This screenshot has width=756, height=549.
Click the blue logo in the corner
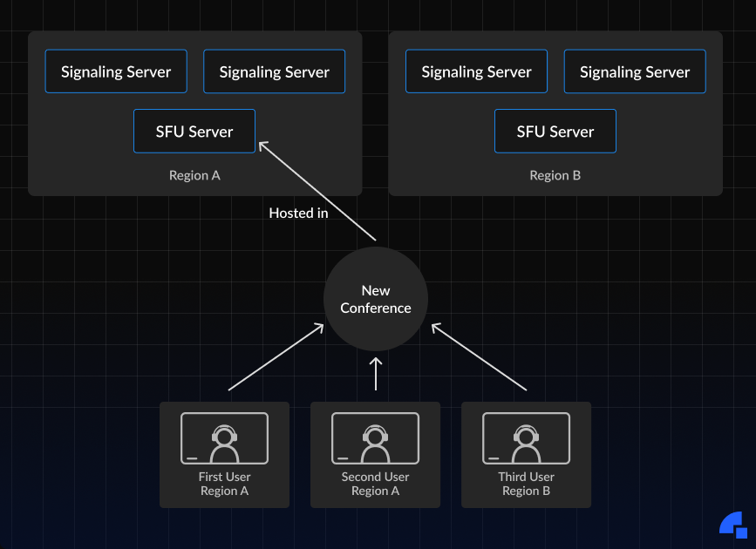(732, 524)
